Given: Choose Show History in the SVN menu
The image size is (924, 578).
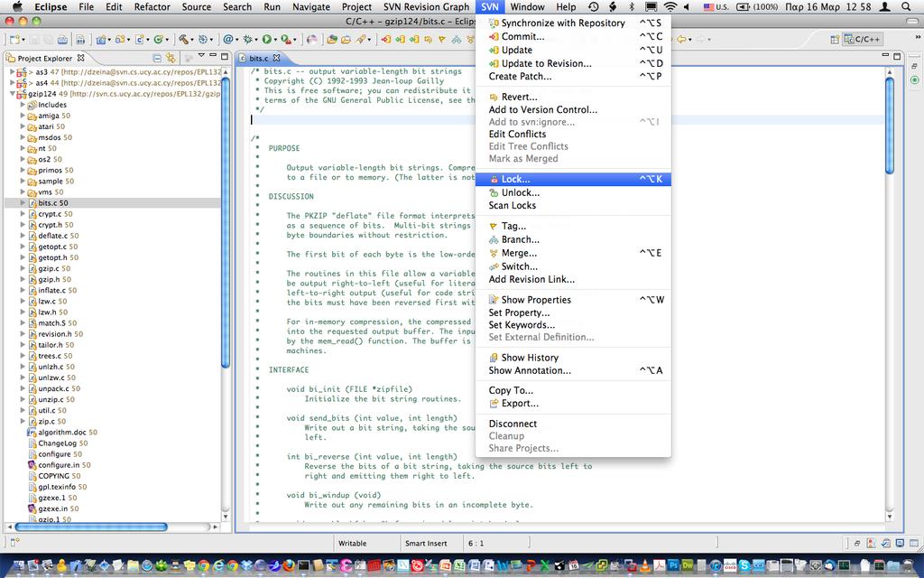Looking at the screenshot, I should 573,358.
